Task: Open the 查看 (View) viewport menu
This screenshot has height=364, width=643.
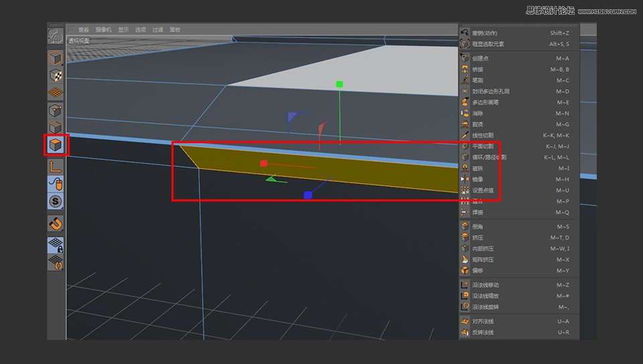Action: 84,30
